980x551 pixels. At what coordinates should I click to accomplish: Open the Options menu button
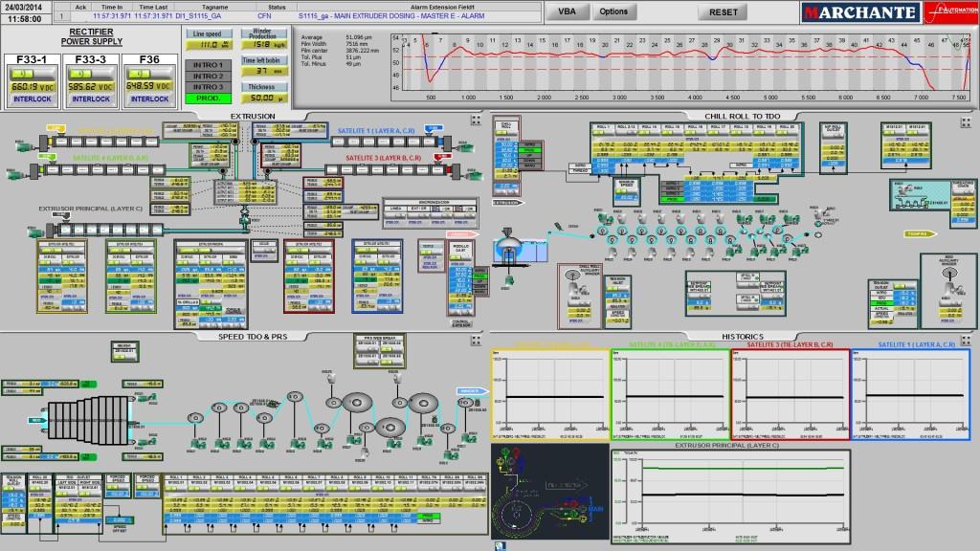(613, 11)
